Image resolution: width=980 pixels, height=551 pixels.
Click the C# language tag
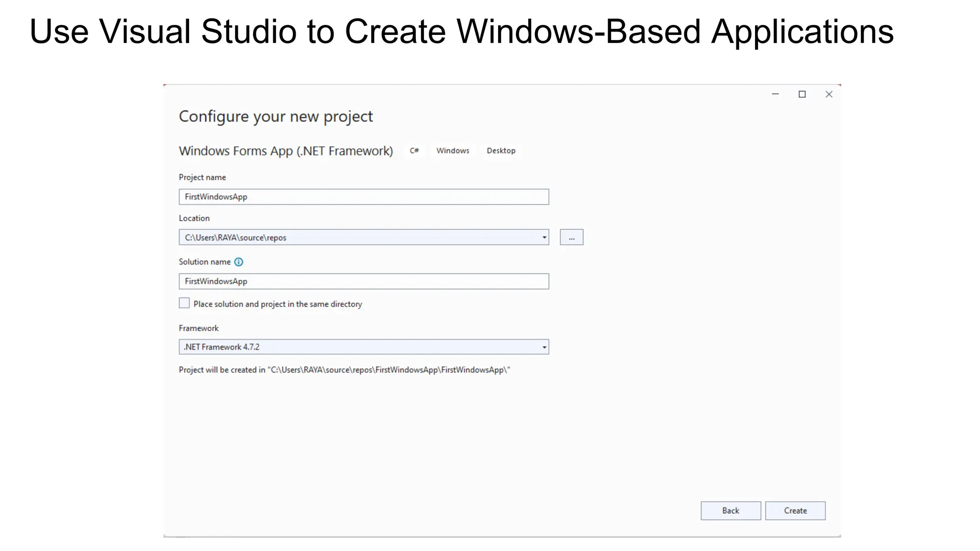(x=414, y=151)
